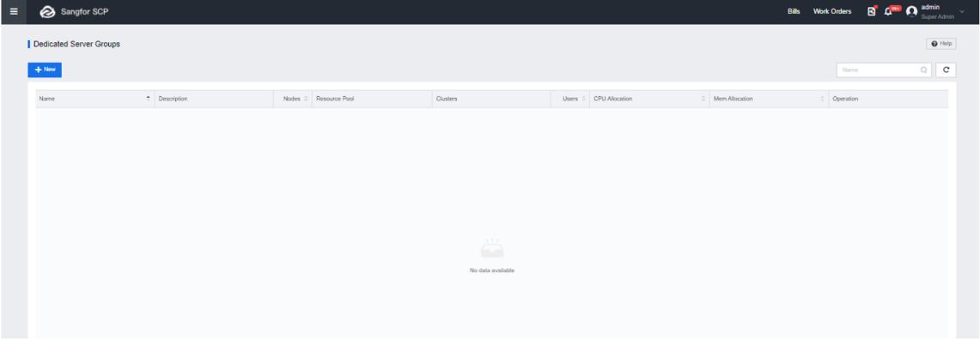Screen dimensions: 980x341
Task: Open Work Orders
Action: pyautogui.click(x=832, y=11)
